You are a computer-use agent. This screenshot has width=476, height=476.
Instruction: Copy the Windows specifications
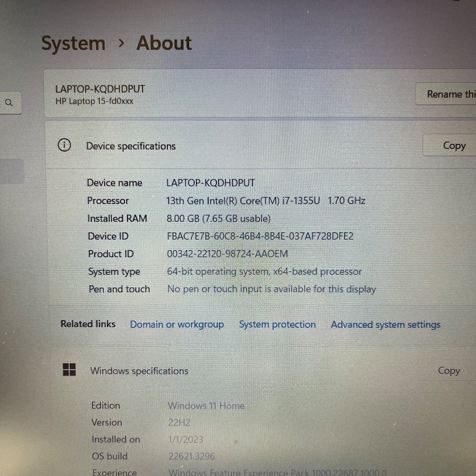click(449, 371)
